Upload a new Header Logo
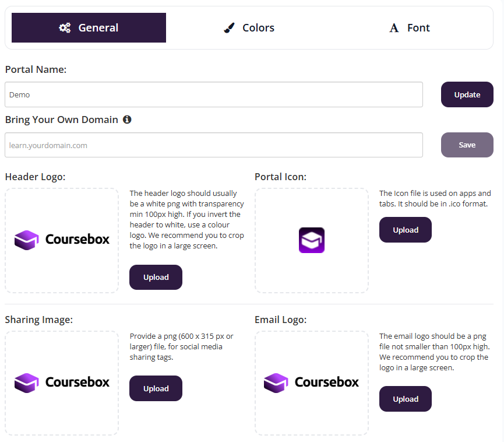This screenshot has height=442, width=504. (x=156, y=278)
